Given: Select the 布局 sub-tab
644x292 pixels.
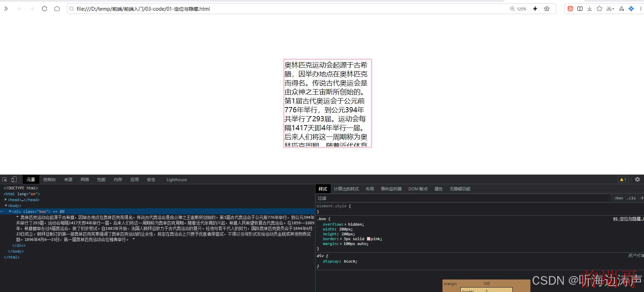Looking at the screenshot, I should click(370, 189).
